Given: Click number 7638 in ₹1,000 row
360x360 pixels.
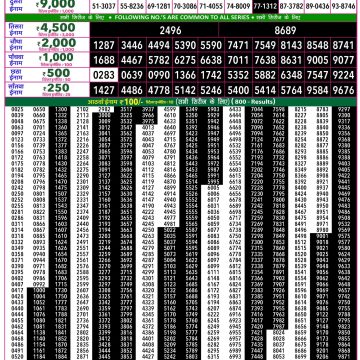Looking at the screenshot, I should [x=265, y=60].
